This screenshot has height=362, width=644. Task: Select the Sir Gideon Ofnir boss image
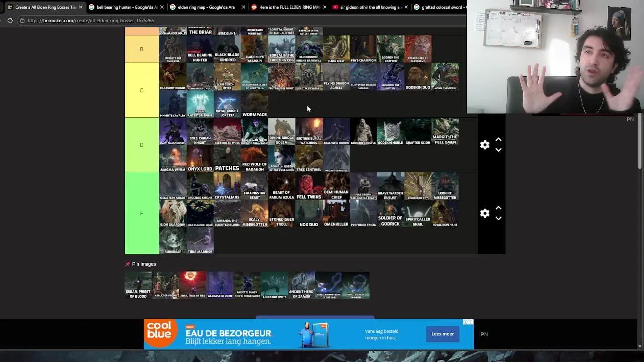pos(227,76)
